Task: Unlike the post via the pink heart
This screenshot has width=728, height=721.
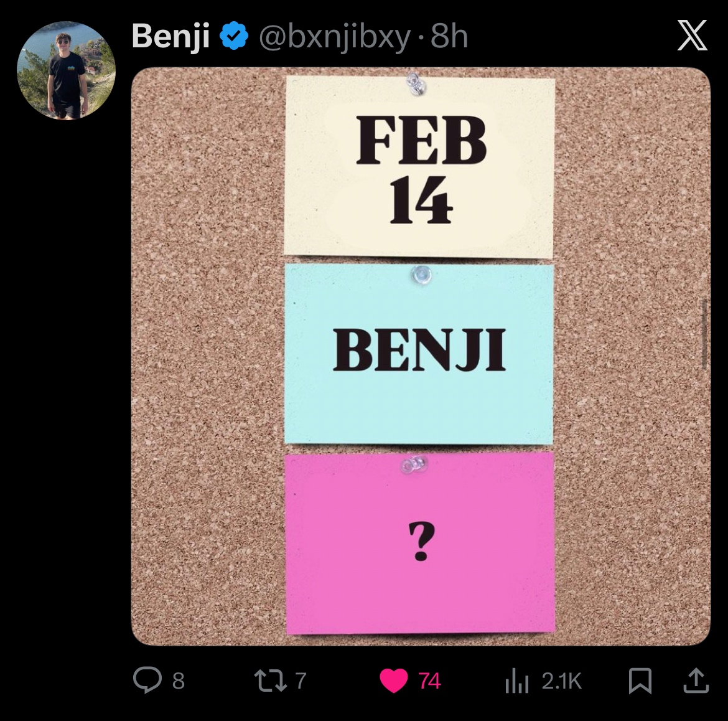Action: [393, 681]
